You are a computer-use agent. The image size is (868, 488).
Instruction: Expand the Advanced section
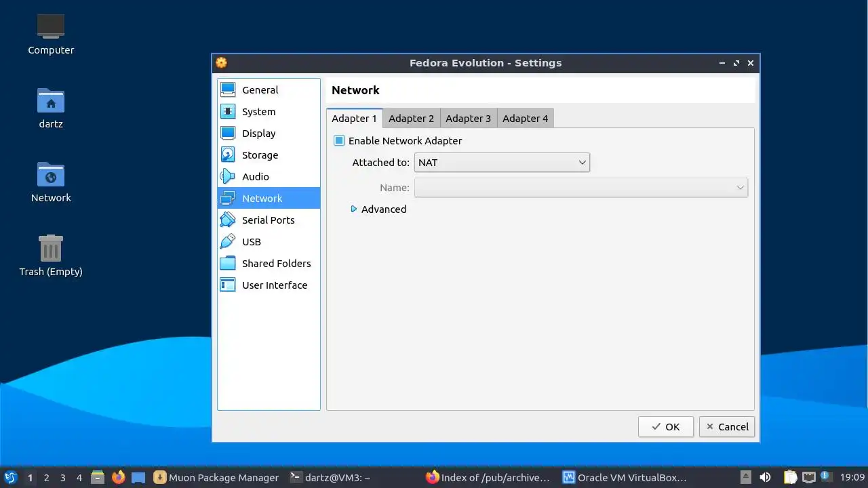point(378,209)
